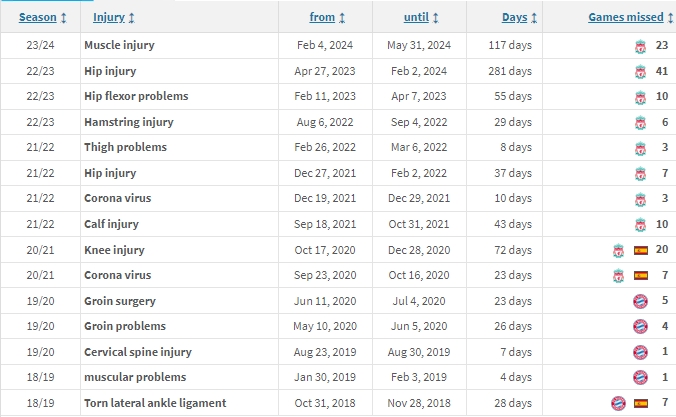Click Liverpool crest in 281 days row
Screen dimensions: 676x417
640,72
